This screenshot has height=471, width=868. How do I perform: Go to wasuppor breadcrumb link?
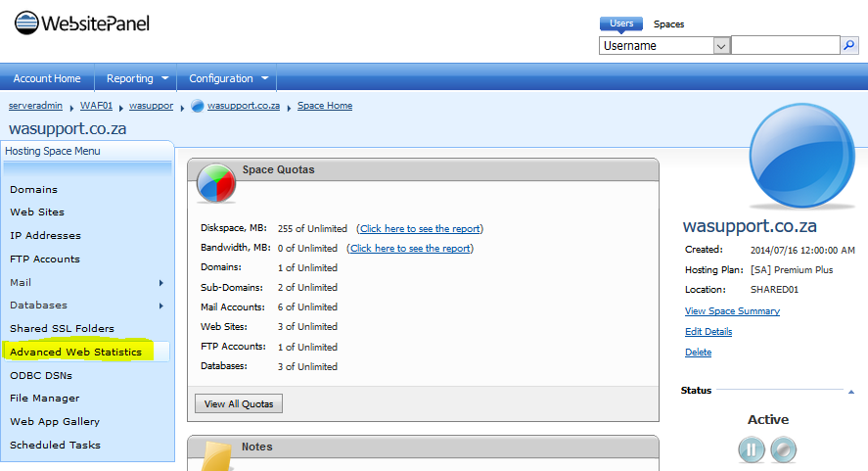point(151,106)
